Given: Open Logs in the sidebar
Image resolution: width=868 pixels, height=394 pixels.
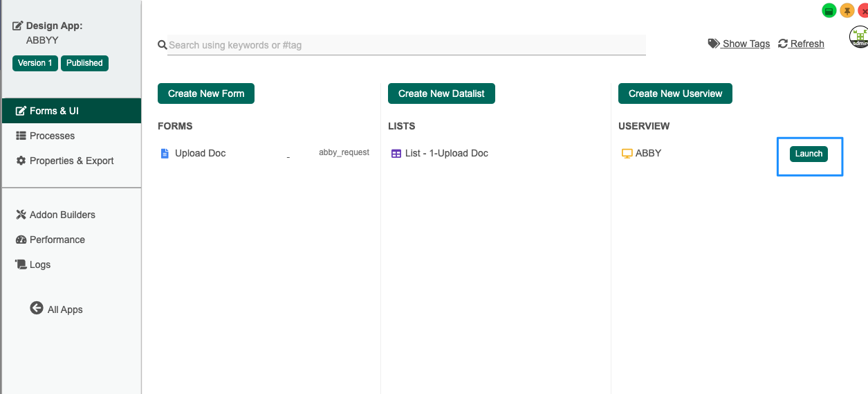Looking at the screenshot, I should click(39, 265).
